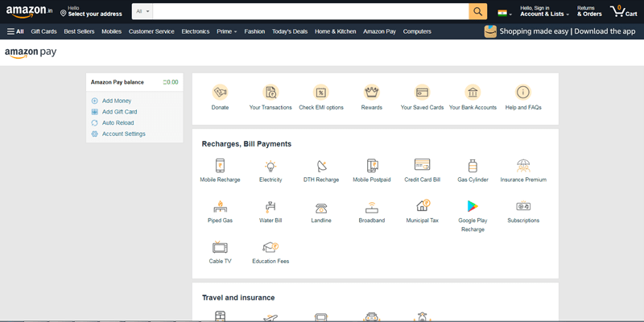Open the All hamburger menu
The width and height of the screenshot is (644, 322).
15,31
